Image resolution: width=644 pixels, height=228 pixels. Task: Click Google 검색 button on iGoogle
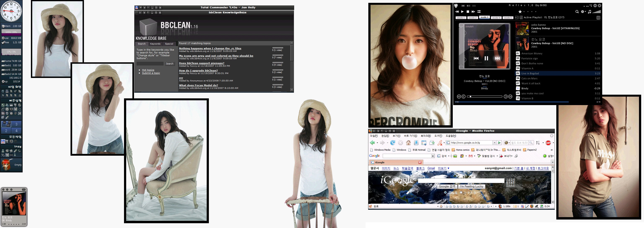coord(447,186)
